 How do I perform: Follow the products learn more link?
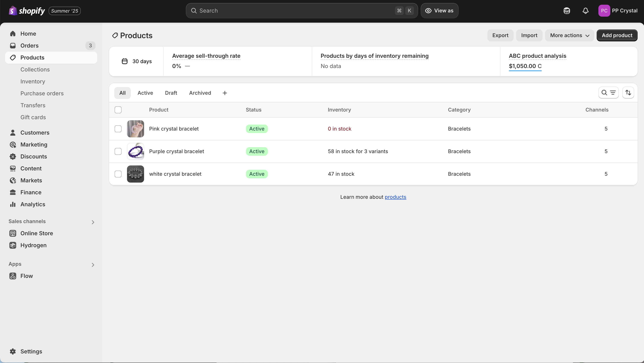[x=395, y=197]
